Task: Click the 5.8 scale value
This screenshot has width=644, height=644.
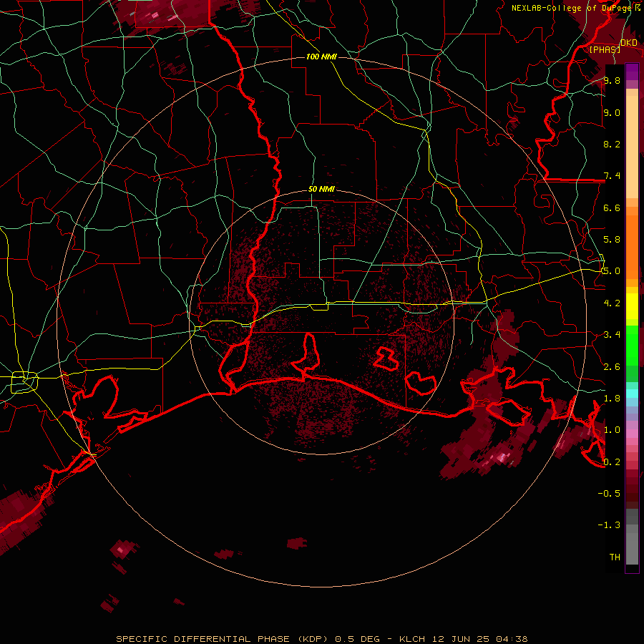Action: pos(612,240)
